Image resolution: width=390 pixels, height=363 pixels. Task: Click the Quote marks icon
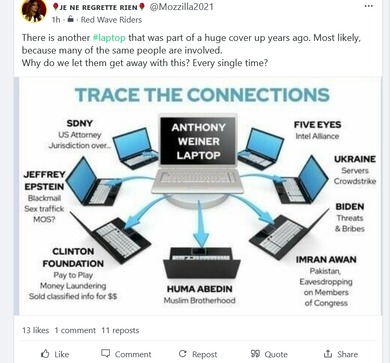pos(255,354)
